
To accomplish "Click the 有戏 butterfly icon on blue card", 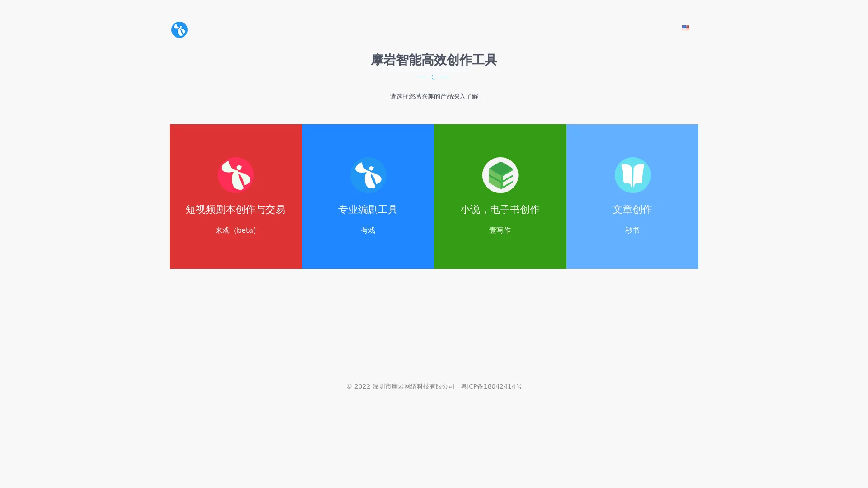I will (368, 175).
